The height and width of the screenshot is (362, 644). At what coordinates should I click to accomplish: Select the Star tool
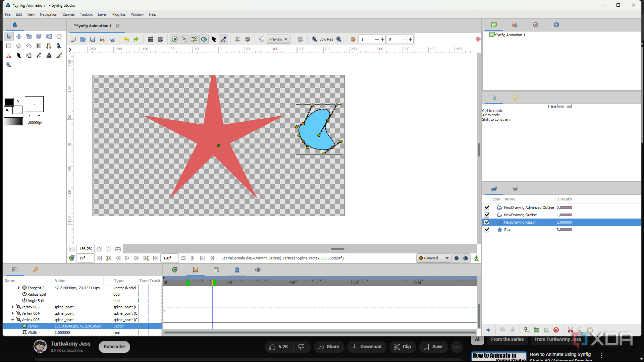(19, 46)
